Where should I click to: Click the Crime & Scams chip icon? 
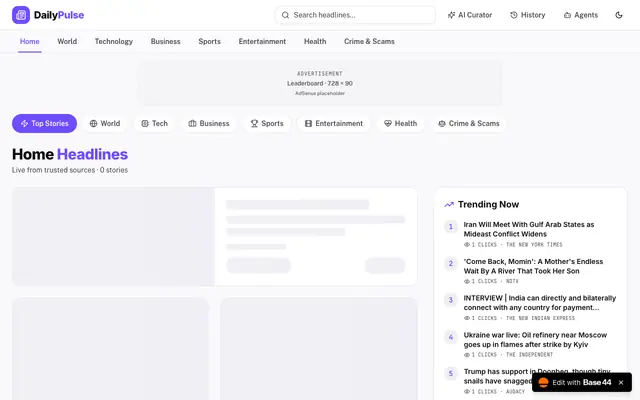point(442,124)
